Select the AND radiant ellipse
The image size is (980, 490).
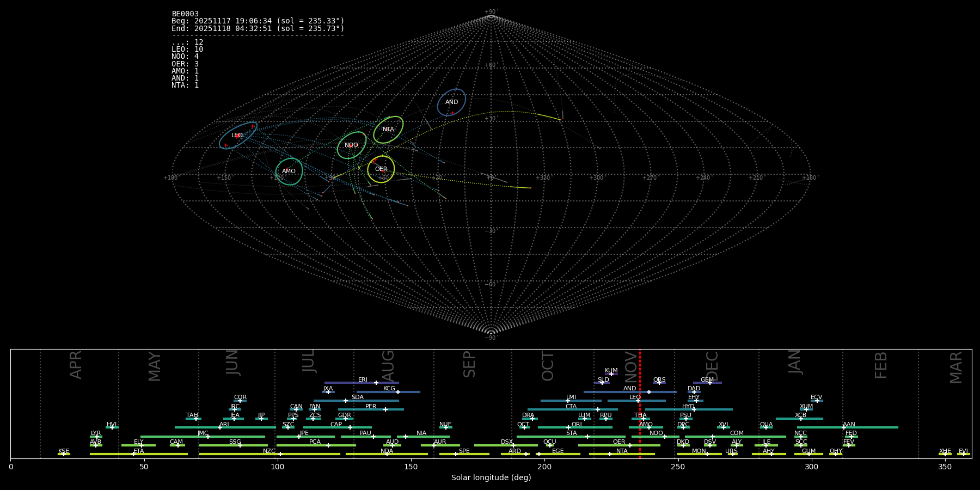pyautogui.click(x=451, y=102)
